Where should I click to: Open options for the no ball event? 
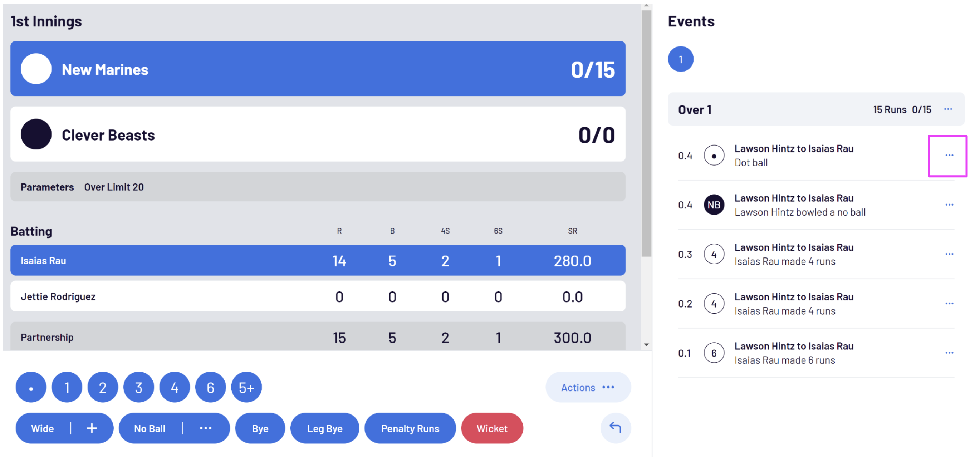tap(949, 205)
